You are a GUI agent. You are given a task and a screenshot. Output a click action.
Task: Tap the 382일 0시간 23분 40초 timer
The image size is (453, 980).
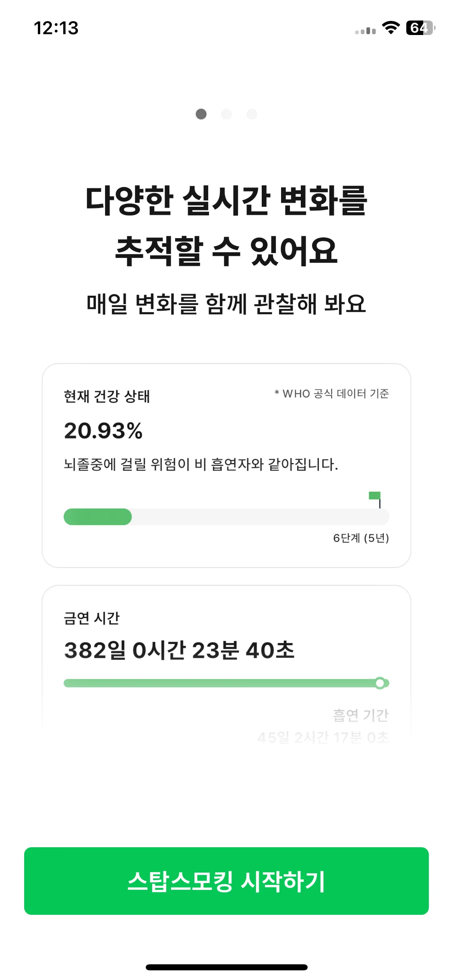click(179, 650)
